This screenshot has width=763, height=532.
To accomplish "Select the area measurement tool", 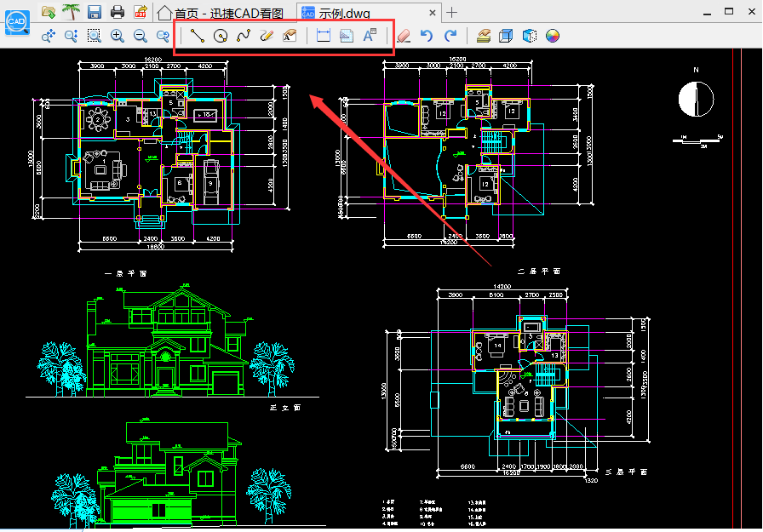I will pyautogui.click(x=347, y=36).
